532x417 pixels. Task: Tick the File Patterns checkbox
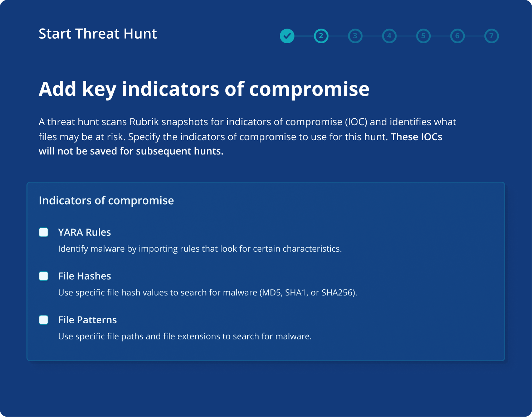click(44, 320)
